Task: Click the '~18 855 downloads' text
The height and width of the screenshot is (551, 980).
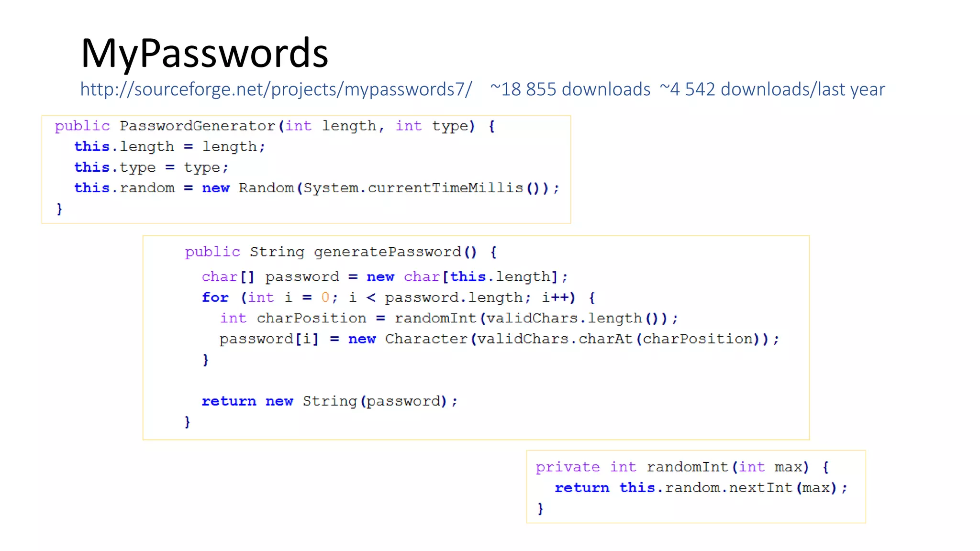Action: coord(570,89)
